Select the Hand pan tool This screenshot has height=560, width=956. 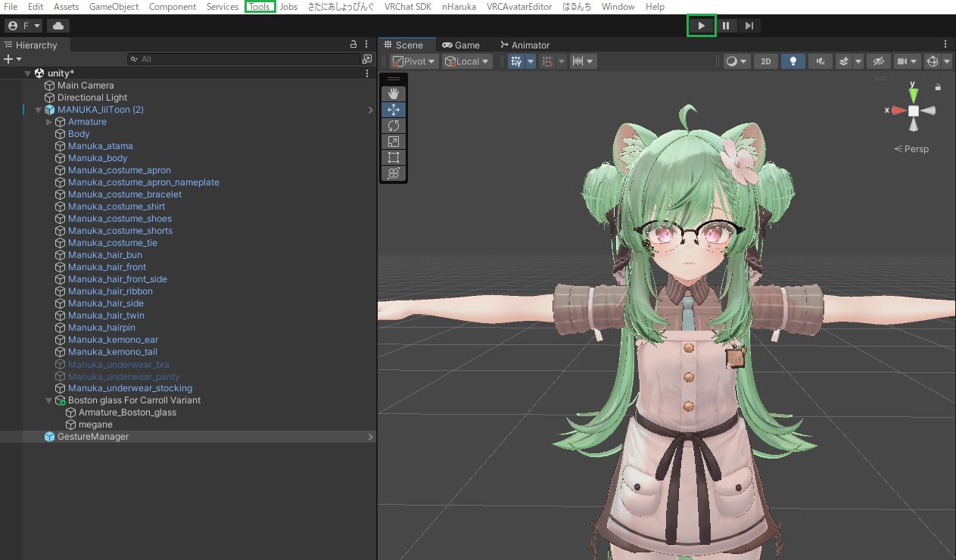click(394, 94)
